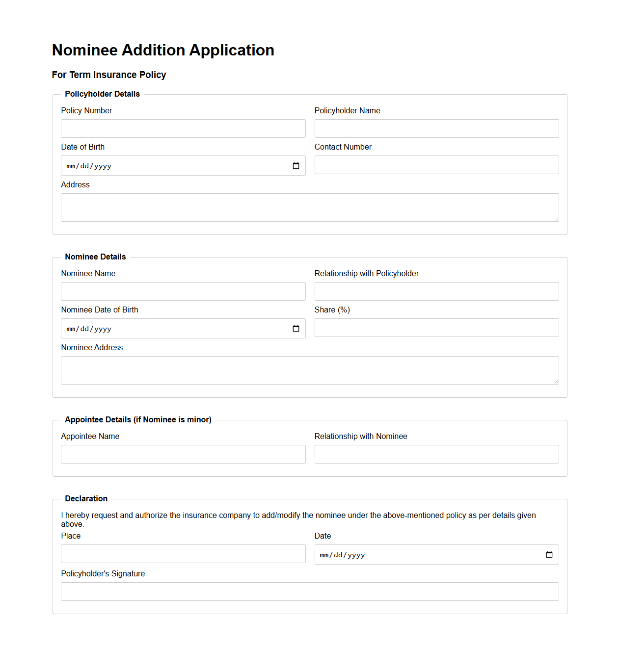Open the Nominee Date of Birth calendar picker

[296, 329]
